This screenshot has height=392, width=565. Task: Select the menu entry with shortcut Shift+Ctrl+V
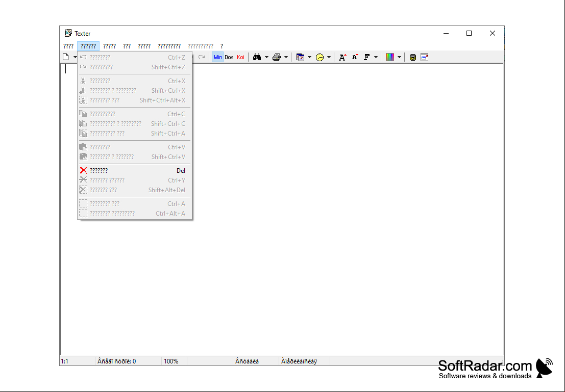tap(135, 156)
